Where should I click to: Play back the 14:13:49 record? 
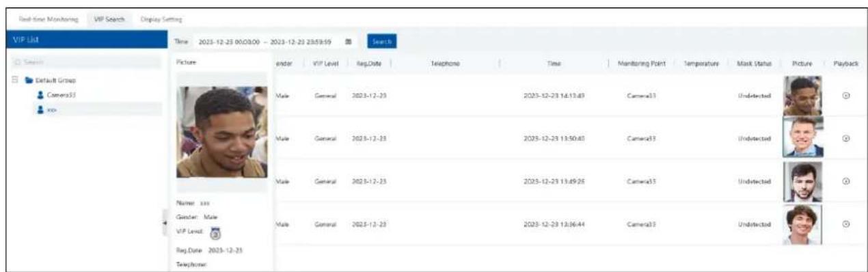pos(845,96)
